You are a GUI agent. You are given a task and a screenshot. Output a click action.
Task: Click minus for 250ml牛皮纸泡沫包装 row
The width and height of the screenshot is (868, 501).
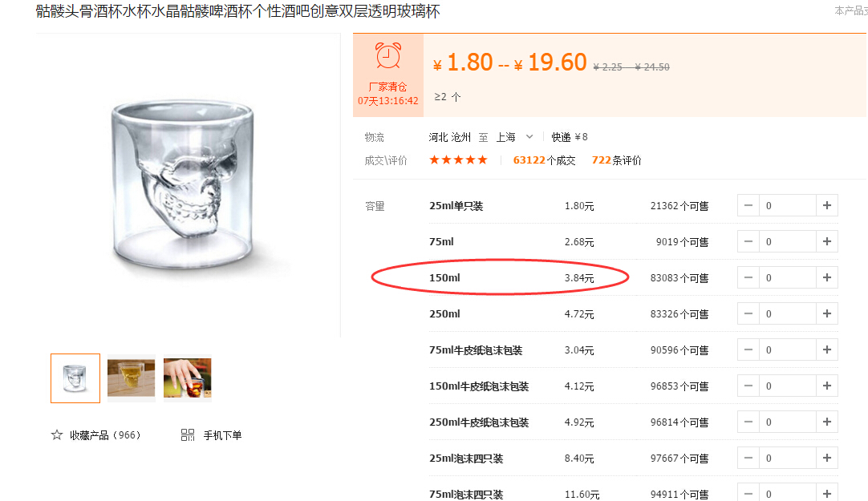point(748,422)
